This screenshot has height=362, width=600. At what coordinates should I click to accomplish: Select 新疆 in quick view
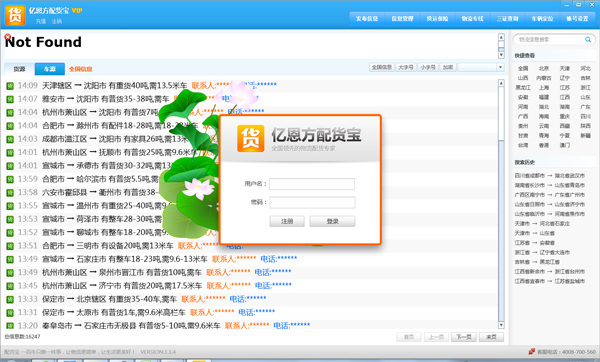[x=585, y=135]
